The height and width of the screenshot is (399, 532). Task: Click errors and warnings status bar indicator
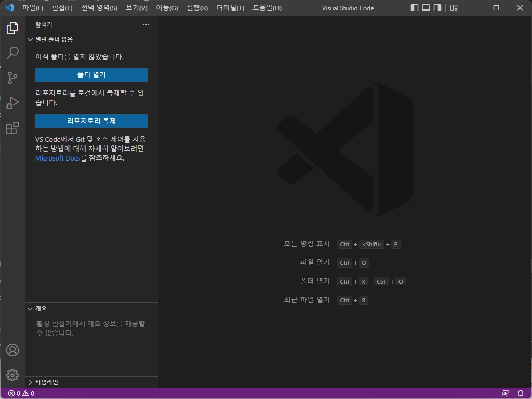(21, 394)
